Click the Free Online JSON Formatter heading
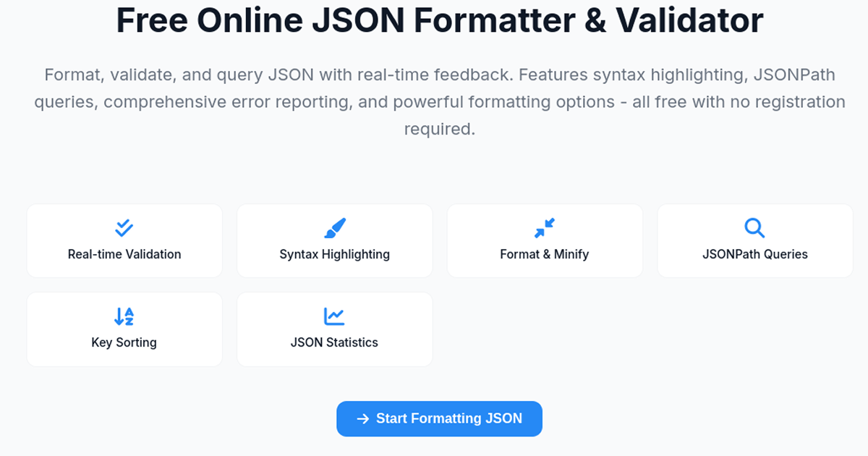Image resolution: width=868 pixels, height=456 pixels. tap(439, 20)
